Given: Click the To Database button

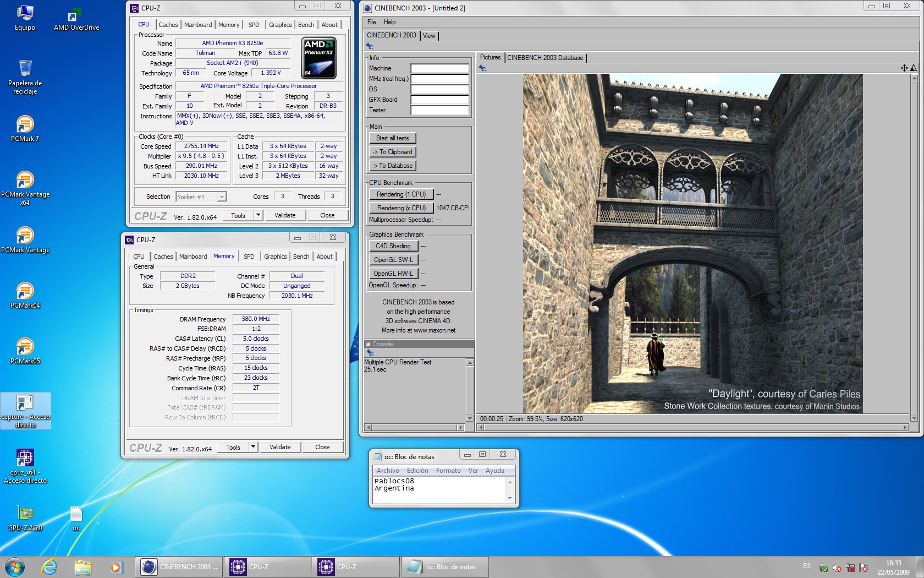Looking at the screenshot, I should (x=393, y=166).
